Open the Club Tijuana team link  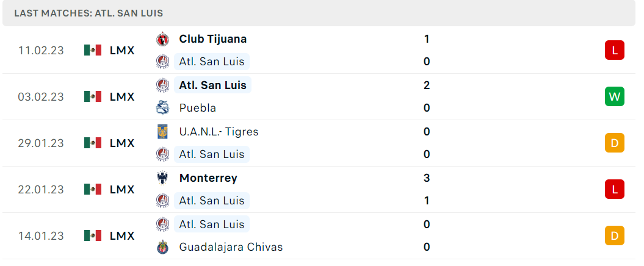(213, 39)
